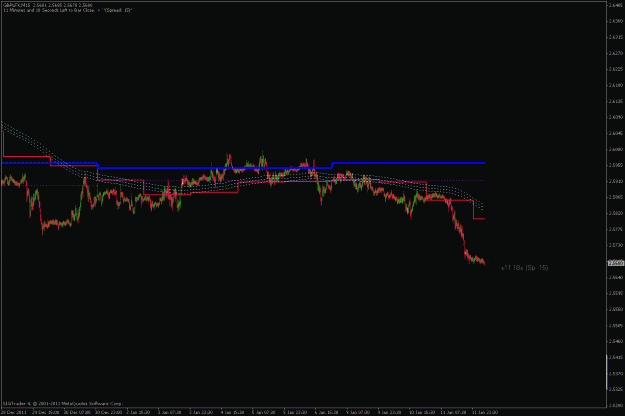625x416 pixels.
Task: Click the "Minutes and Seconds Left to Bar Close" text
Action: point(68,10)
